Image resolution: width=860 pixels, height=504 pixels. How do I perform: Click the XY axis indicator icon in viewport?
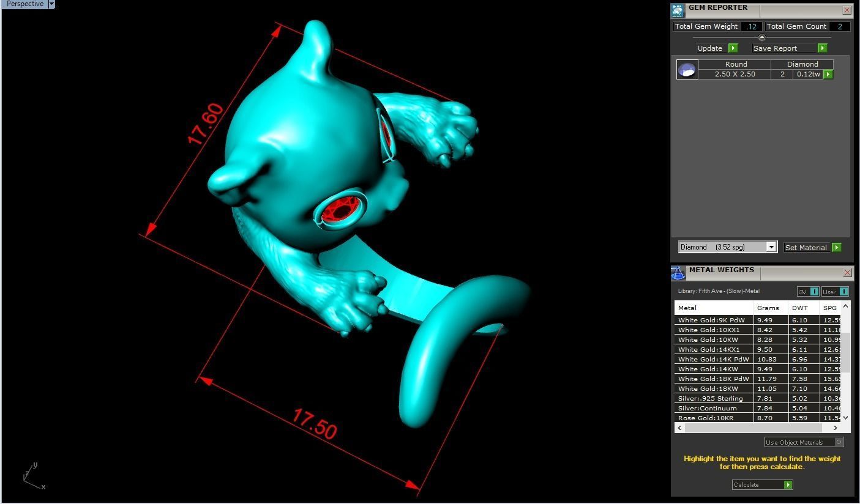pos(34,475)
